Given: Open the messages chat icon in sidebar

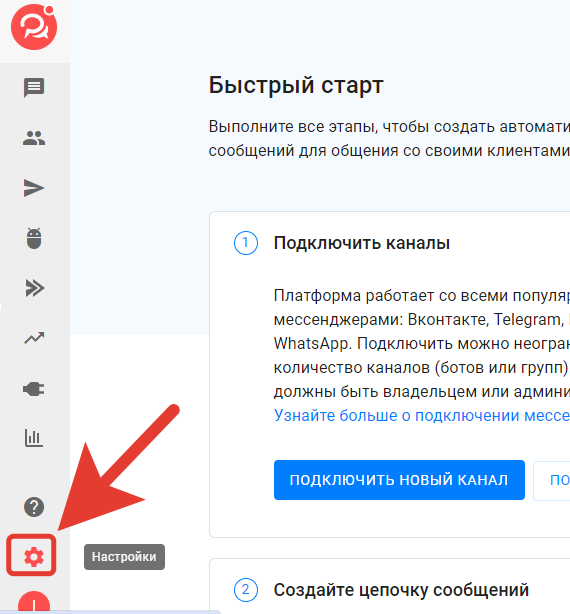Looking at the screenshot, I should (x=34, y=87).
